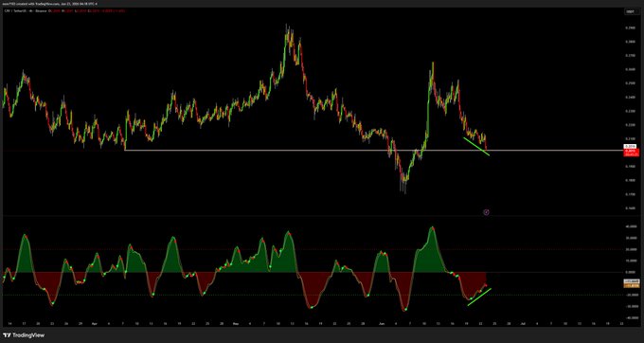Select the green trend line on price chart
This screenshot has width=644, height=343.
click(476, 147)
